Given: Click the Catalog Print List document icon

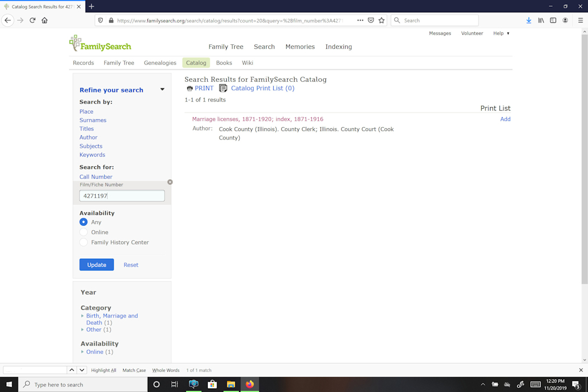Looking at the screenshot, I should [223, 88].
